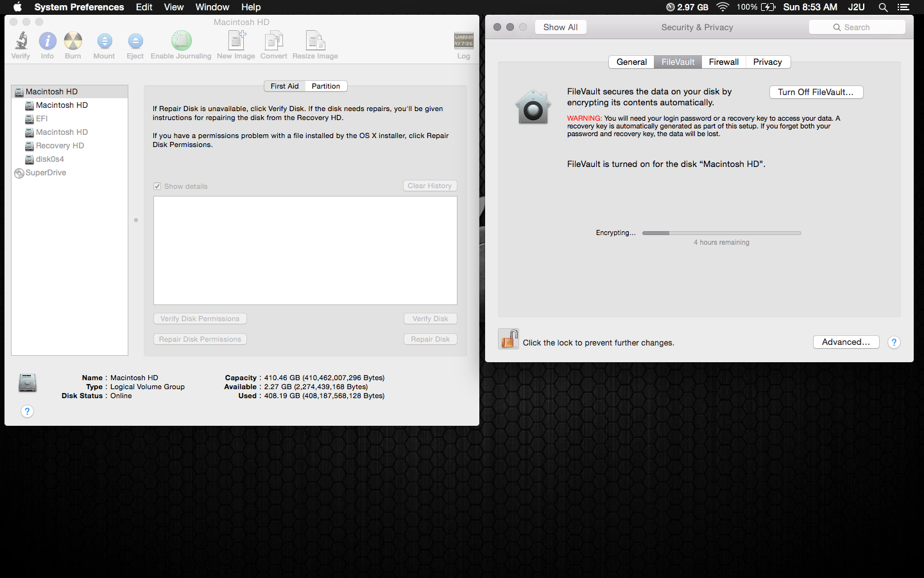Open the Apple menu
Screen dimensions: 924x578
coord(17,7)
